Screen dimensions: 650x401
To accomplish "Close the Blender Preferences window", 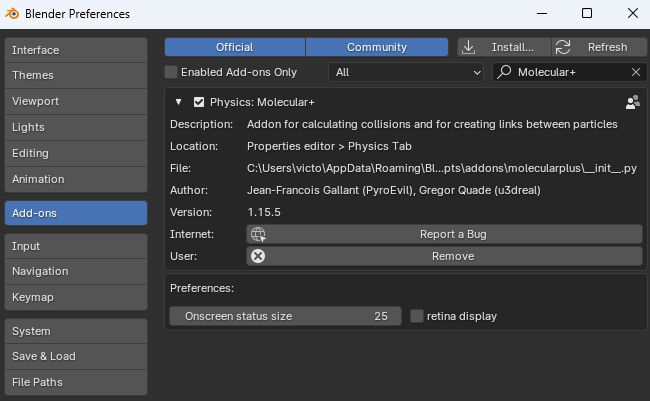I will coord(633,14).
